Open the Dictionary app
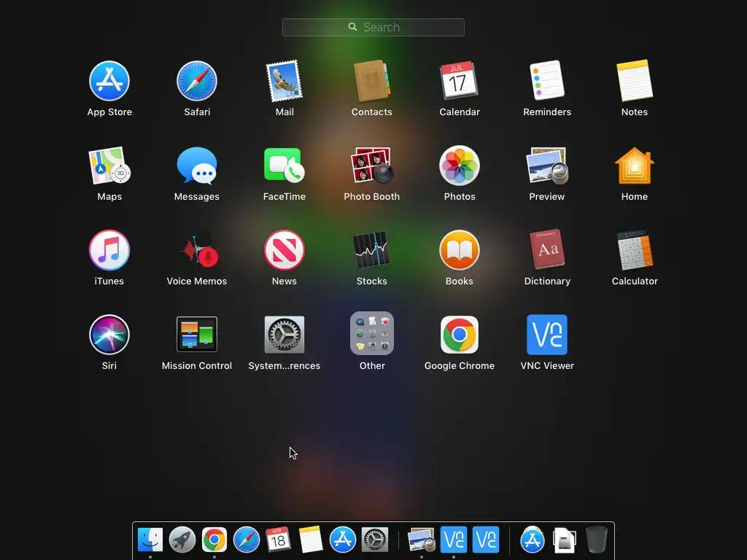 pyautogui.click(x=547, y=249)
